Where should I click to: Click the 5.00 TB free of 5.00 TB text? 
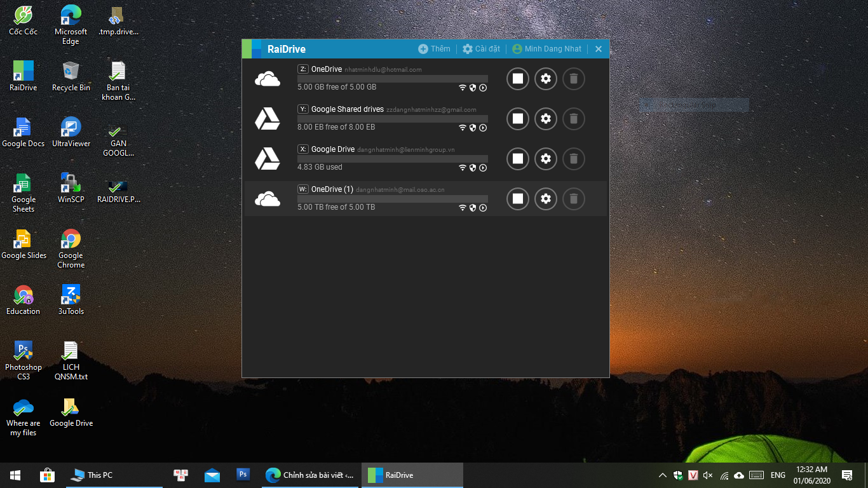[x=336, y=207]
